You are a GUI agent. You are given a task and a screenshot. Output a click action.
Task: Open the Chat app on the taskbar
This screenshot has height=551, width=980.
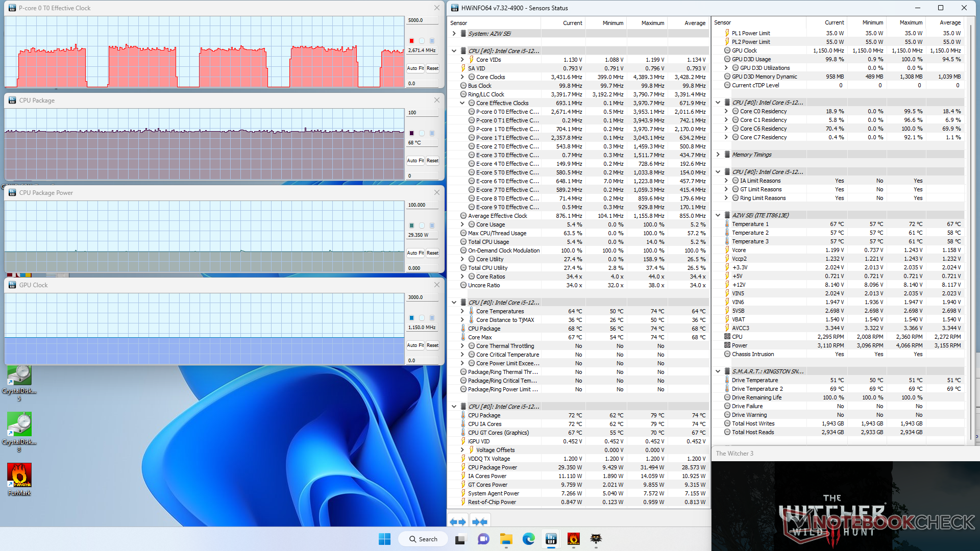pos(483,539)
